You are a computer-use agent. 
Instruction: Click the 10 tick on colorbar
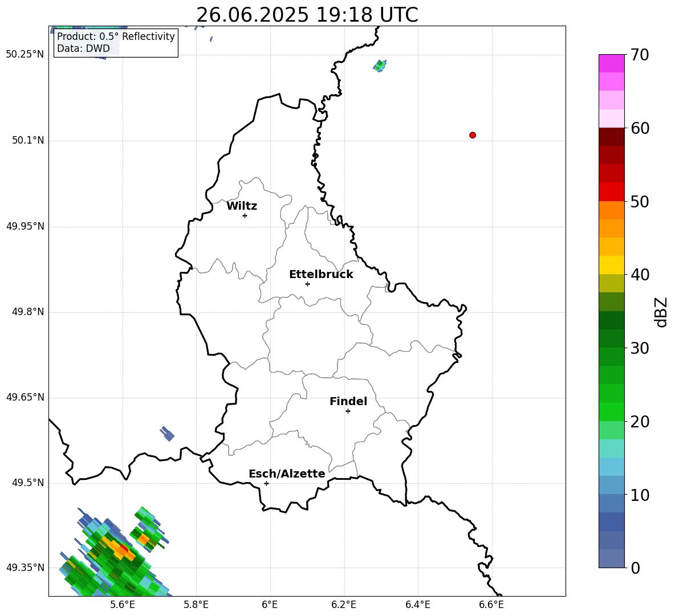pyautogui.click(x=639, y=495)
